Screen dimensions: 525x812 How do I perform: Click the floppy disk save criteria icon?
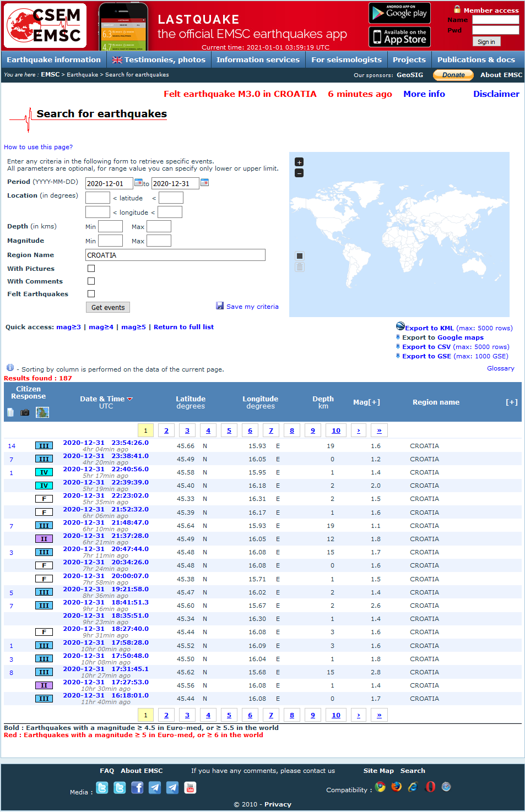pyautogui.click(x=220, y=306)
